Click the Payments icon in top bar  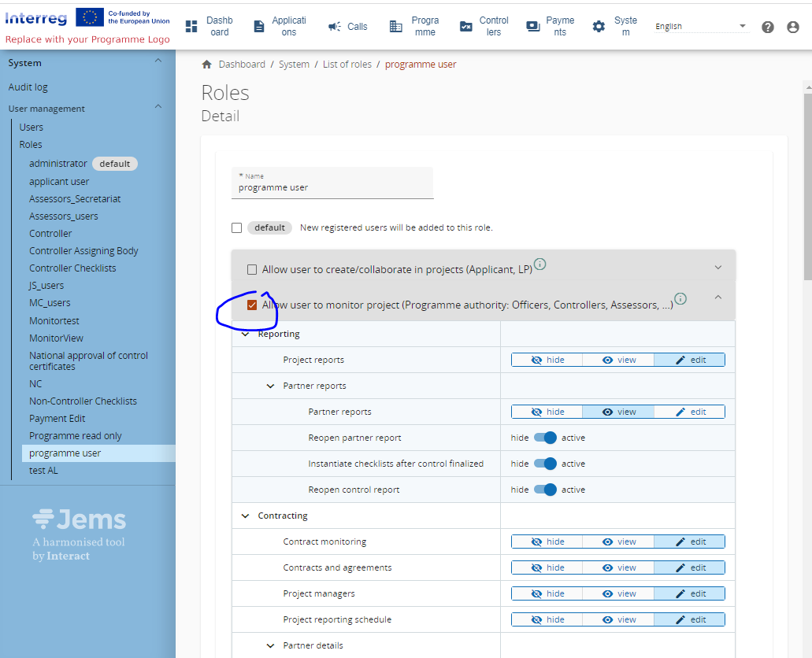coord(533,27)
